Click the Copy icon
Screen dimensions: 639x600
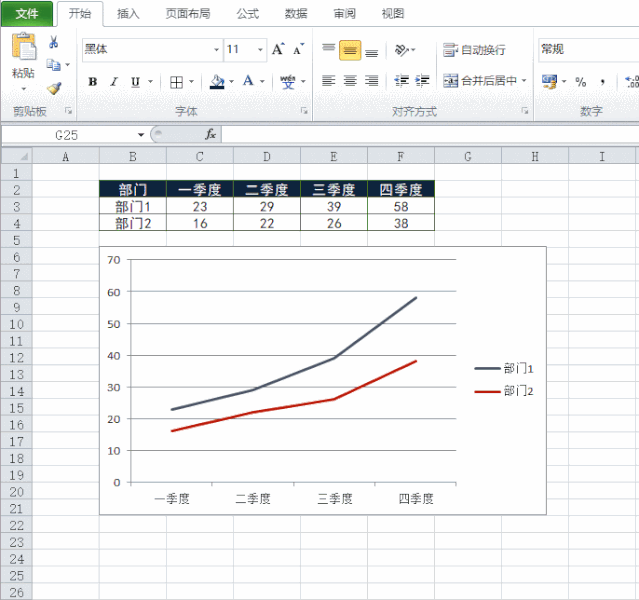[x=53, y=64]
